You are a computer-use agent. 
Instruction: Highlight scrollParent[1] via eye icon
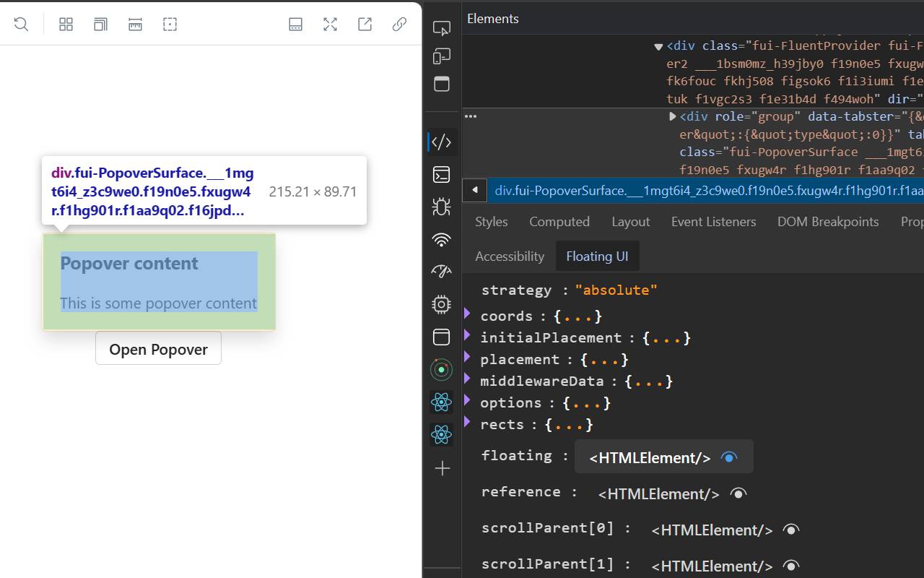[x=791, y=566]
